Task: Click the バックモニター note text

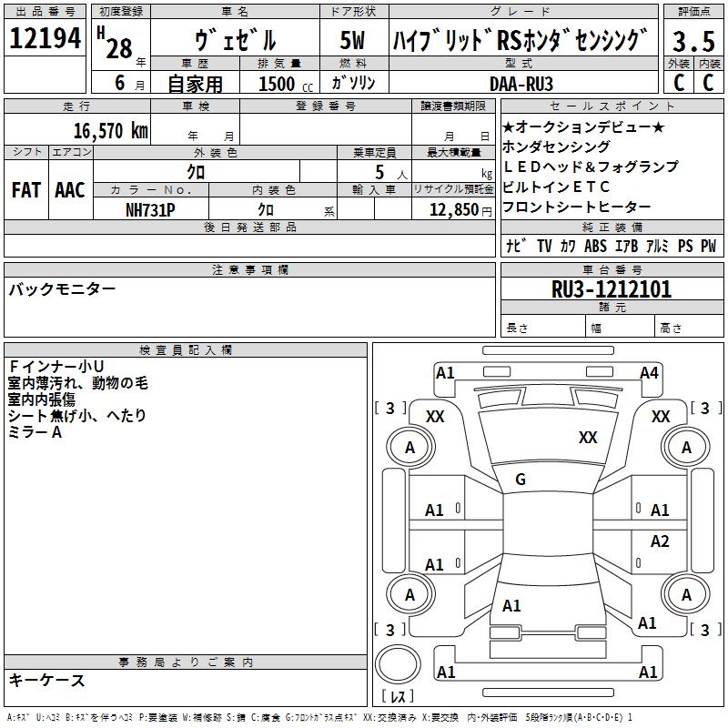Action: 62,289
